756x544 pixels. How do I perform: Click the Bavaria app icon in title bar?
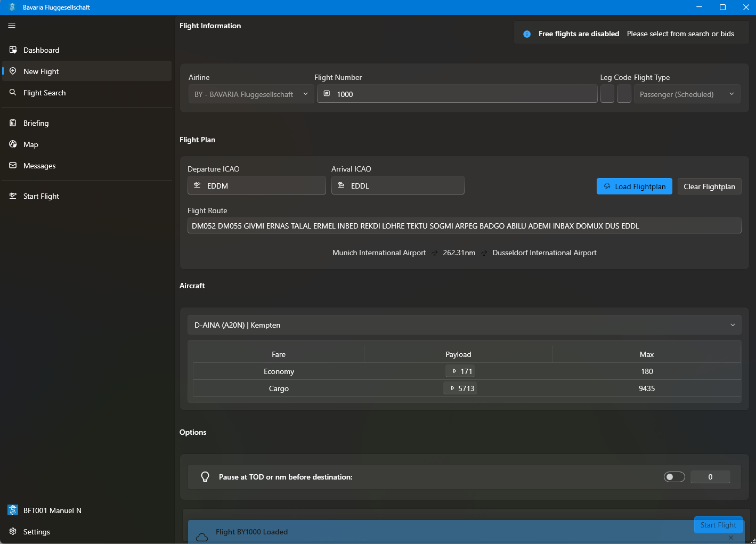(x=13, y=7)
